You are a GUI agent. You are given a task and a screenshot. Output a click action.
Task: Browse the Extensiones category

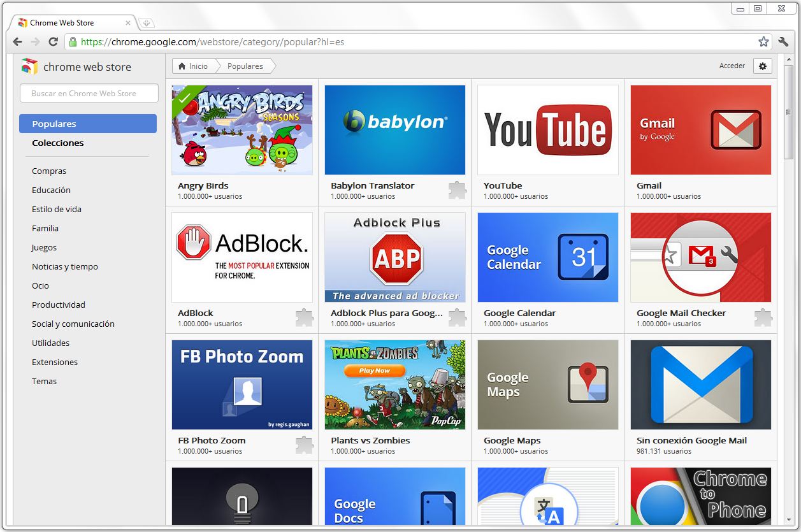pos(55,362)
